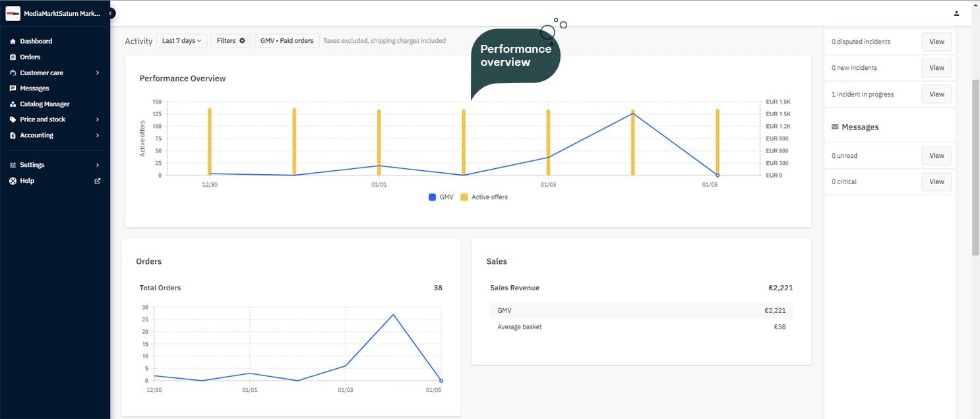Click the Help lifebuoy icon

click(13, 181)
